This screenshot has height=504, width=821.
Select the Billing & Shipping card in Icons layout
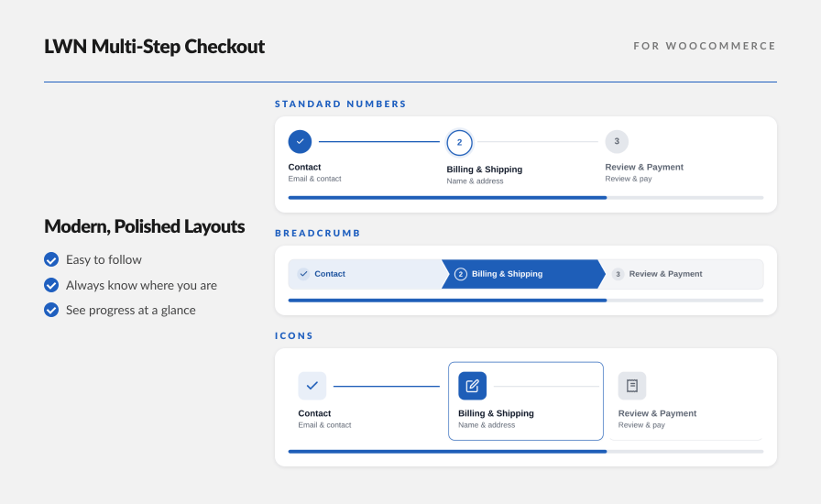[526, 401]
